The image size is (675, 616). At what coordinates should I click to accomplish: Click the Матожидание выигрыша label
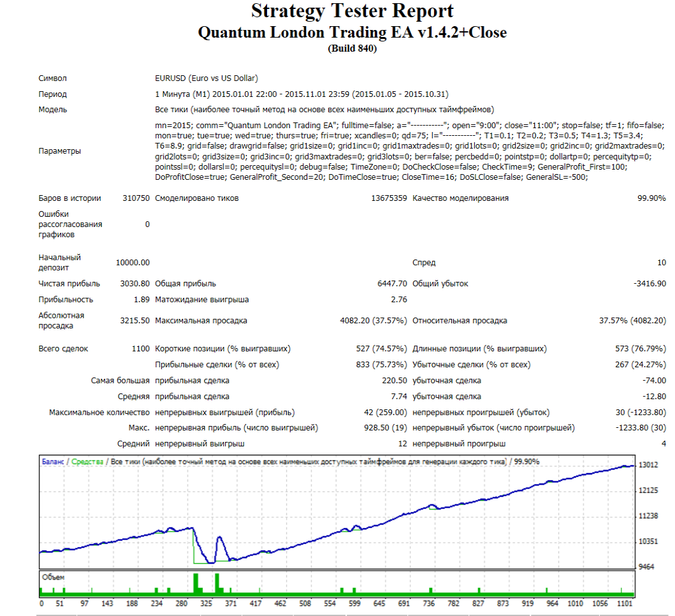pyautogui.click(x=201, y=299)
